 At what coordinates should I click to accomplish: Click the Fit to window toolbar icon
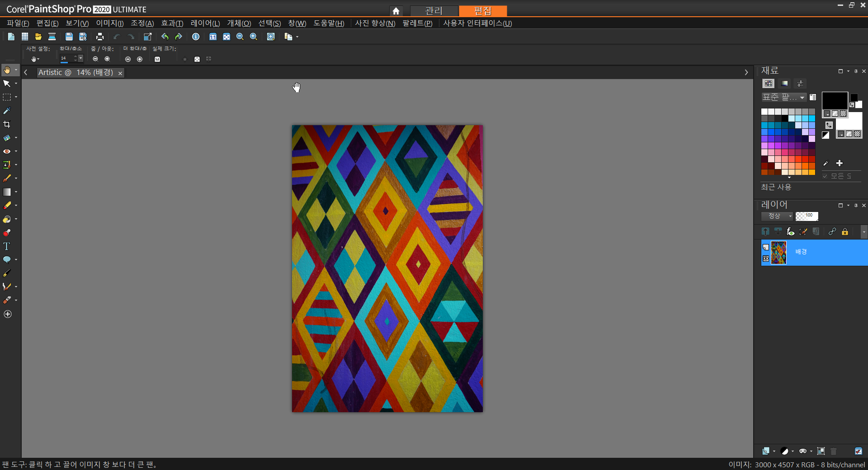226,37
